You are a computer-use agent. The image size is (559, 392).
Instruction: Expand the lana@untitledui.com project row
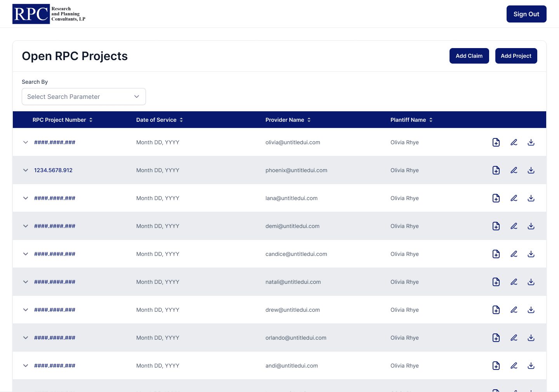click(x=26, y=198)
